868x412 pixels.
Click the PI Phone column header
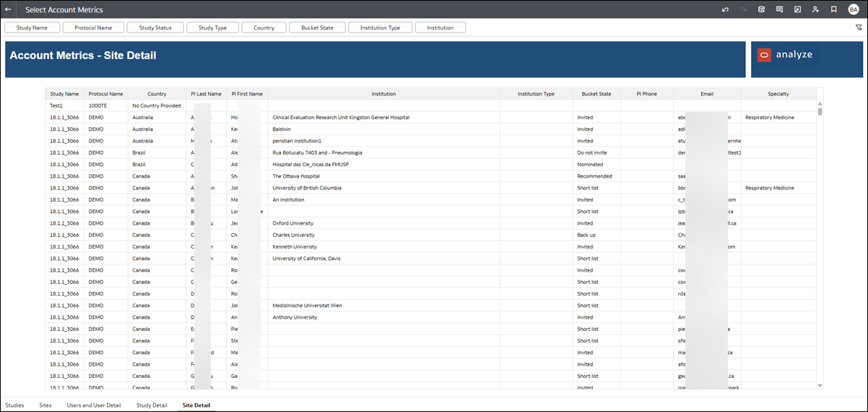(x=647, y=94)
